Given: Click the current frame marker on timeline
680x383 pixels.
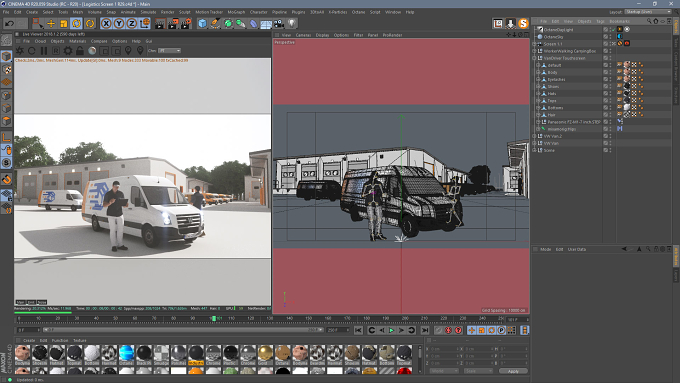Looking at the screenshot, I should pyautogui.click(x=214, y=318).
